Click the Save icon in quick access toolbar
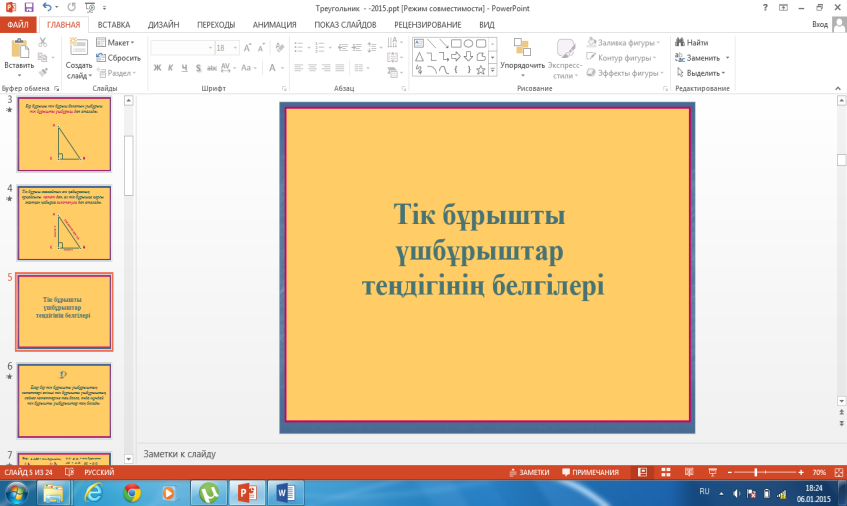 29,7
